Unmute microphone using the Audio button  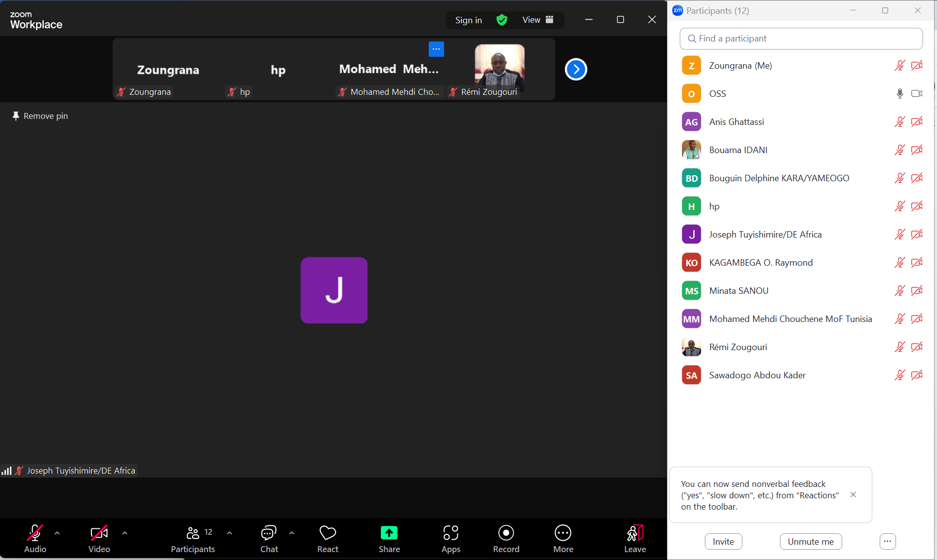click(35, 533)
